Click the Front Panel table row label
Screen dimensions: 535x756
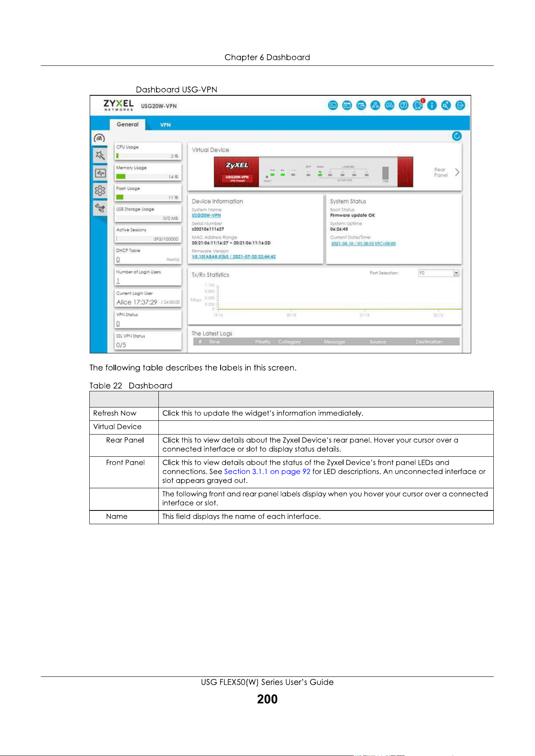[x=125, y=463]
